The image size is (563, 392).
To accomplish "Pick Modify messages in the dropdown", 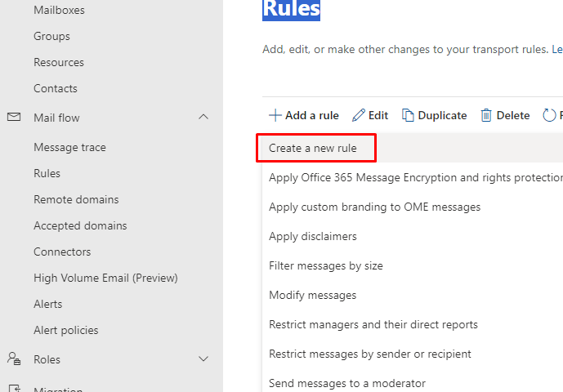I will pyautogui.click(x=313, y=295).
